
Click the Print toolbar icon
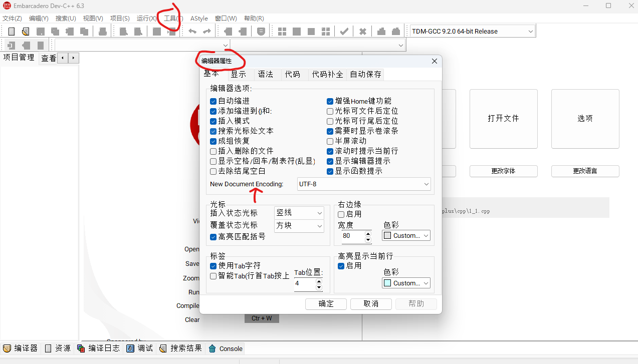[x=103, y=31]
